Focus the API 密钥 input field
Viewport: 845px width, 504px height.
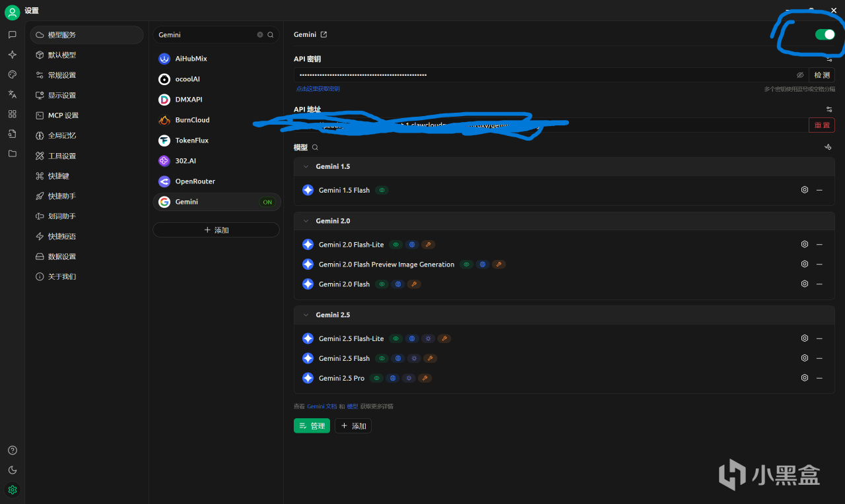tap(551, 75)
